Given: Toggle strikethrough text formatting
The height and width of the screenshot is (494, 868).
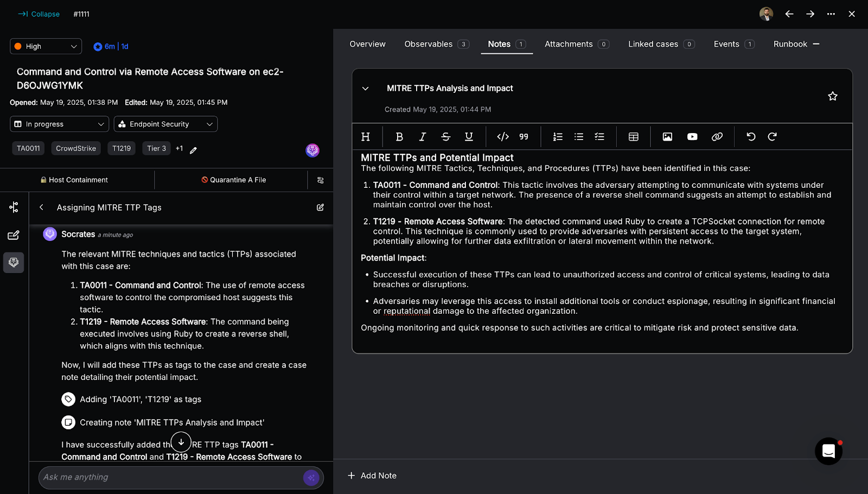Looking at the screenshot, I should click(445, 137).
